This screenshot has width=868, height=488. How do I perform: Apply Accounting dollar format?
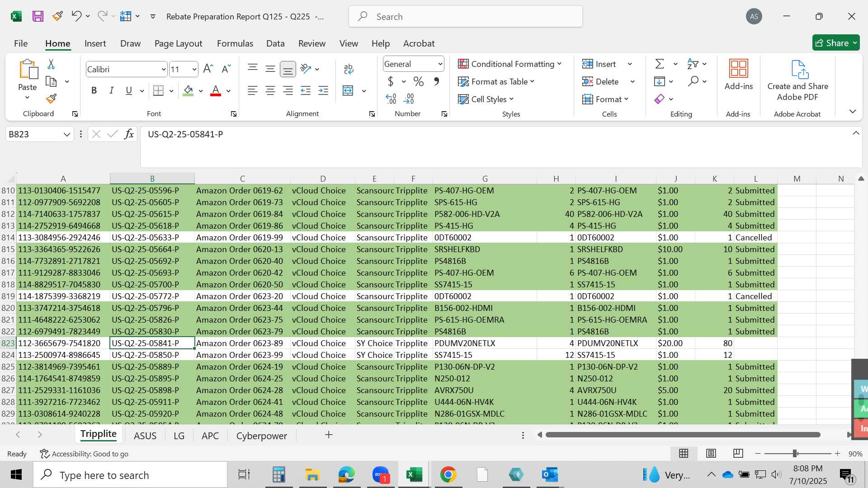(391, 81)
